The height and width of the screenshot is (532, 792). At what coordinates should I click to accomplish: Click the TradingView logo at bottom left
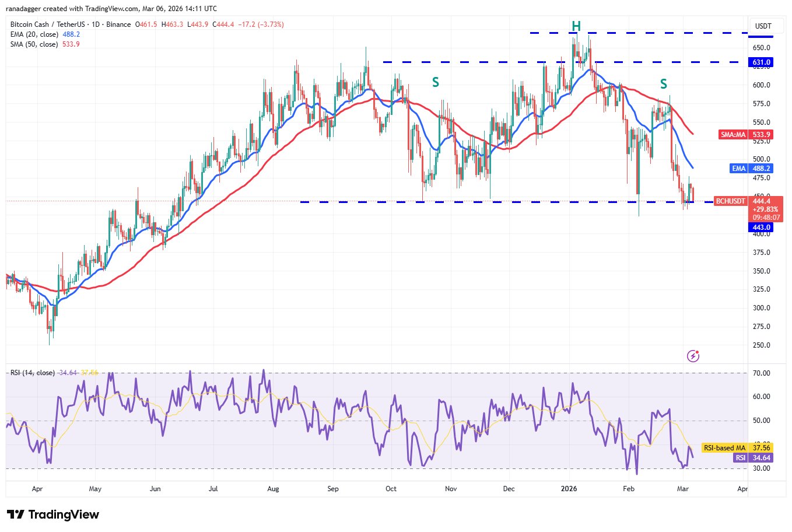pos(53,514)
